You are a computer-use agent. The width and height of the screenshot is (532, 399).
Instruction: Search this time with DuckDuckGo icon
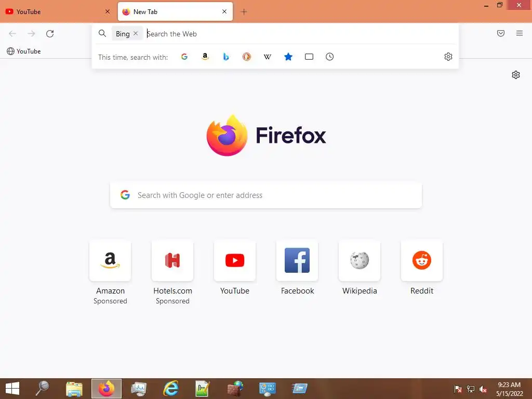point(247,57)
